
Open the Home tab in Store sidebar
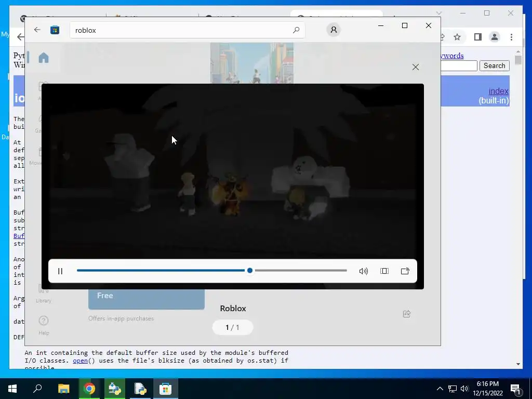coord(44,58)
